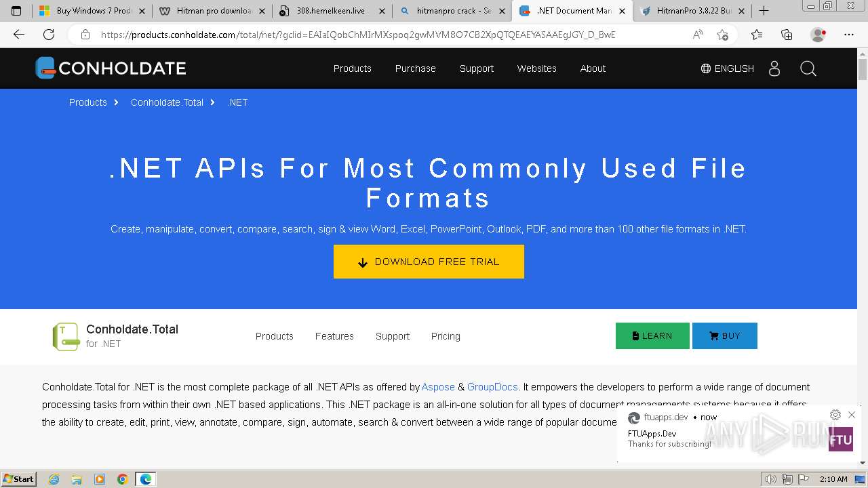Open the Support sub-navigation link

393,336
